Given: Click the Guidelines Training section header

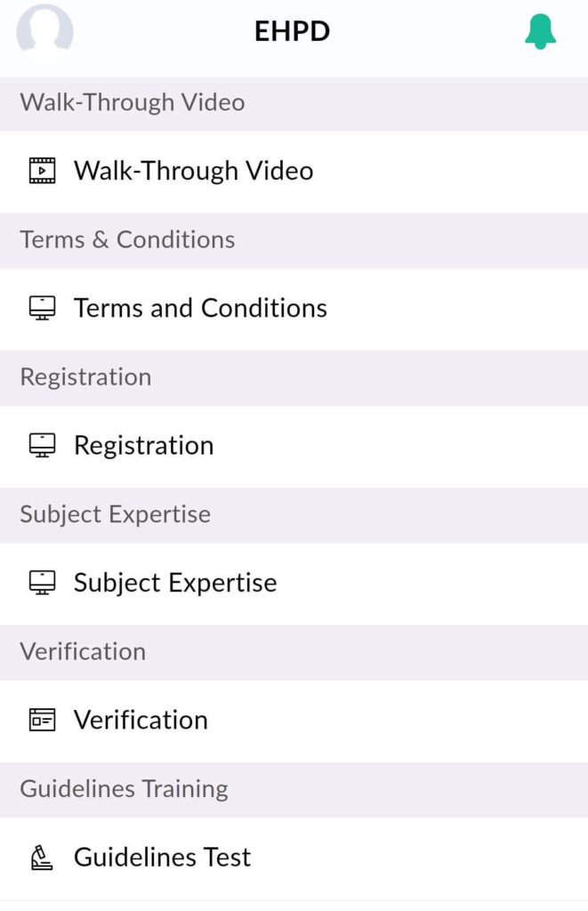Looking at the screenshot, I should click(294, 790).
